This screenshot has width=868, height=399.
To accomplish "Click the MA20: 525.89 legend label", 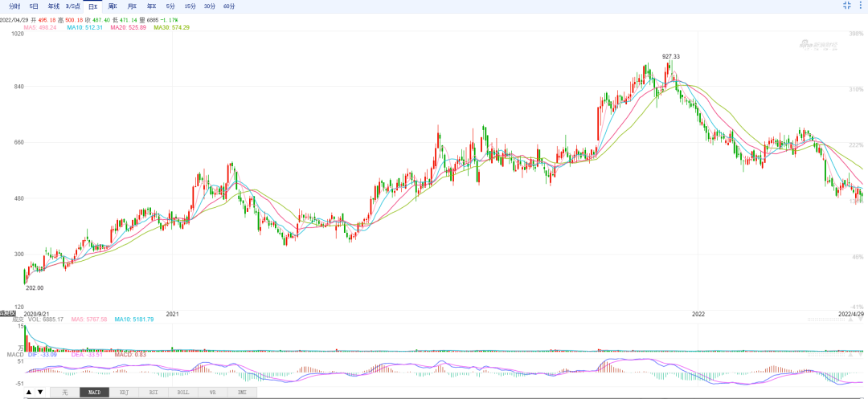I will (128, 27).
